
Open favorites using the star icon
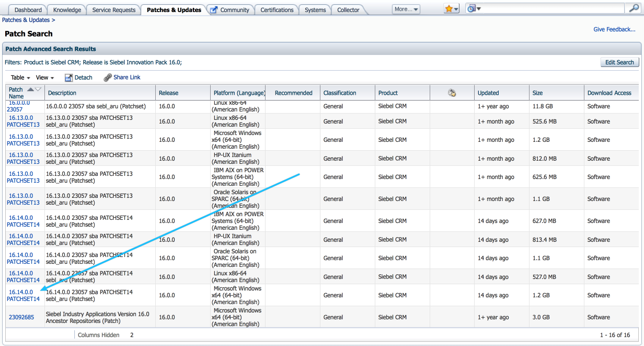click(448, 8)
